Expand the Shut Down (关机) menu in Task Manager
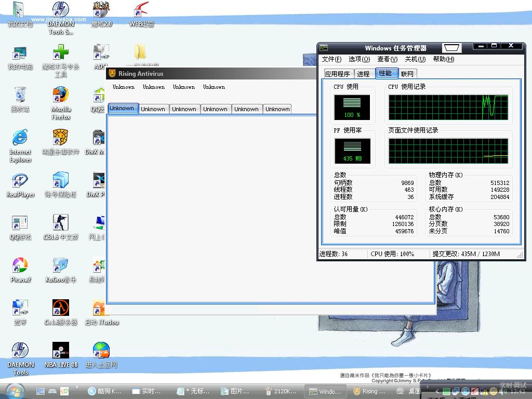The image size is (532, 399). (415, 59)
